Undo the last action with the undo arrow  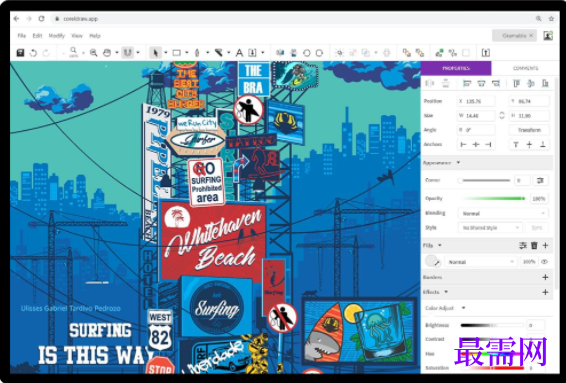click(x=33, y=53)
